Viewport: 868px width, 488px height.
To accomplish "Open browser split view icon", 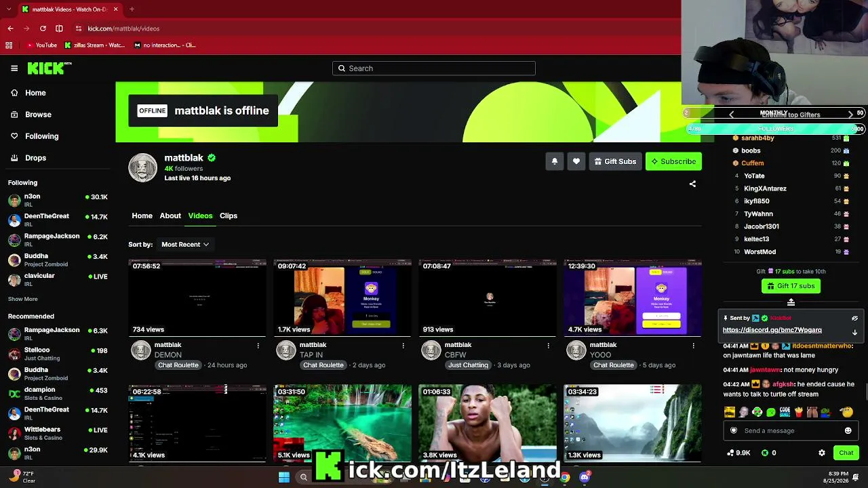I will pyautogui.click(x=59, y=28).
